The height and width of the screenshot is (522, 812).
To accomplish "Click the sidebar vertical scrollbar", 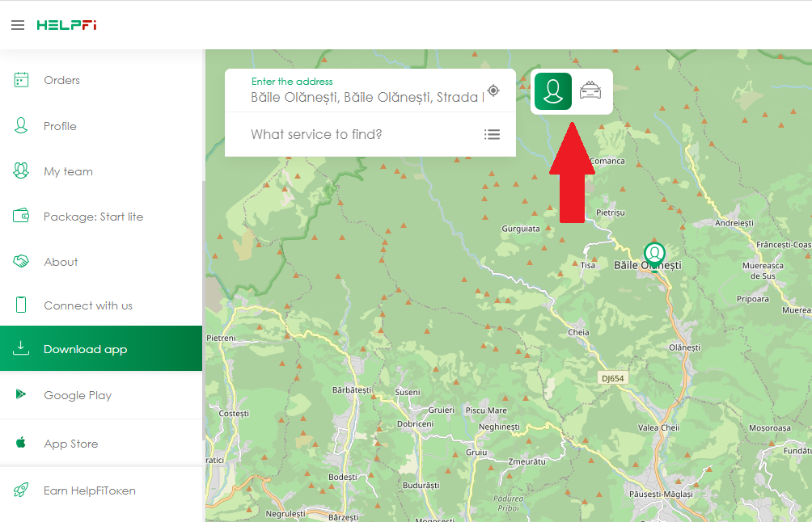I will tap(204, 307).
